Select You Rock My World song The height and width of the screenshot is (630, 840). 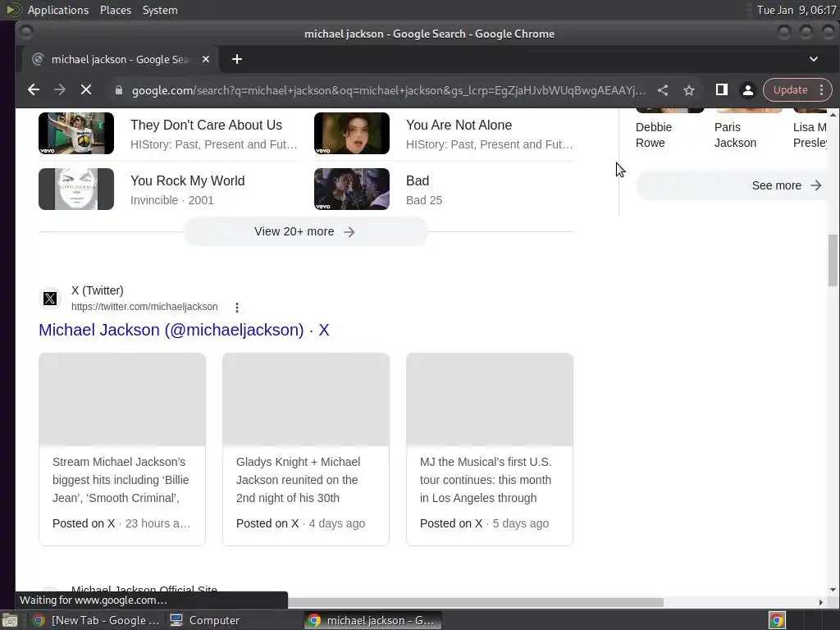pos(188,180)
